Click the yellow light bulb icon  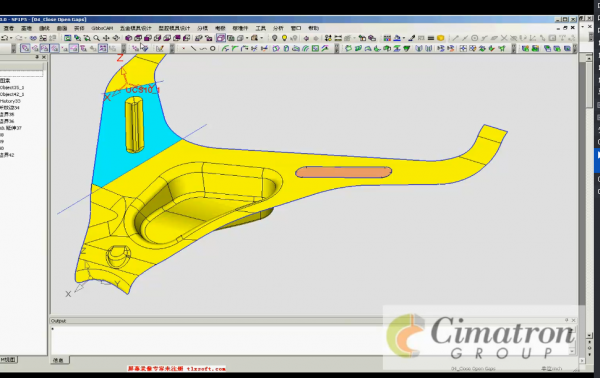[x=284, y=38]
